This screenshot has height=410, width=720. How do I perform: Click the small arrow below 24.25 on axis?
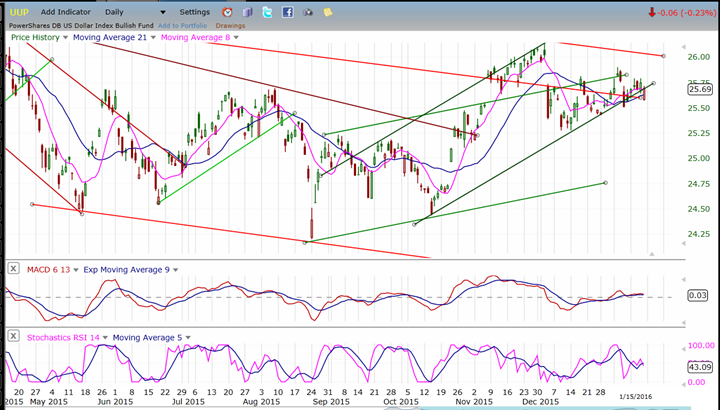coord(684,244)
